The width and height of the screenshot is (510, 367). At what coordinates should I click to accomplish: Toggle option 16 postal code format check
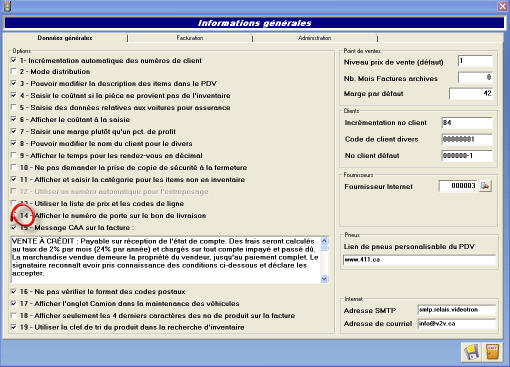click(14, 291)
